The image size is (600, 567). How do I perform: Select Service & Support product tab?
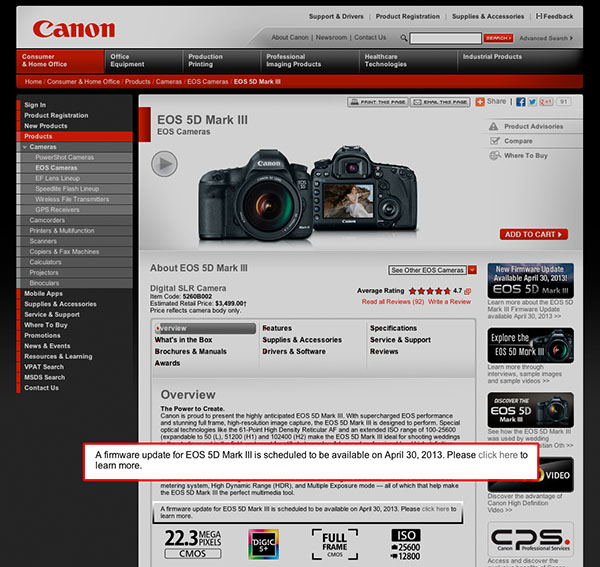coord(400,340)
